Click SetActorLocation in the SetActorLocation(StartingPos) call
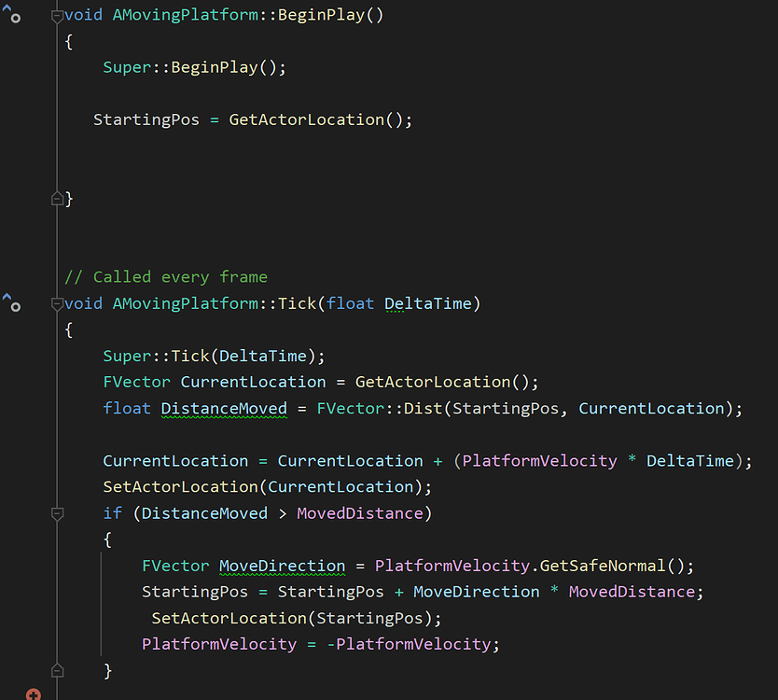 (229, 618)
